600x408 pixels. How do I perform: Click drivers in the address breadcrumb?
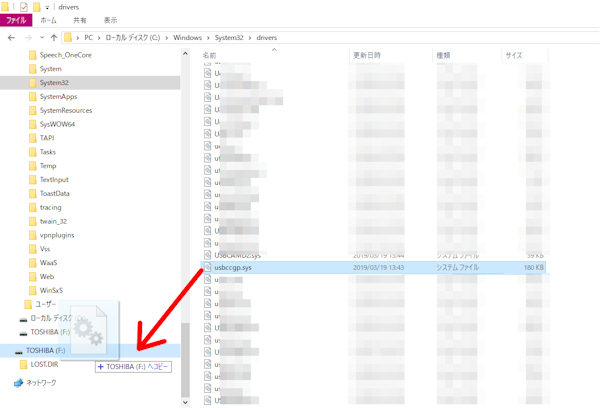pos(267,38)
